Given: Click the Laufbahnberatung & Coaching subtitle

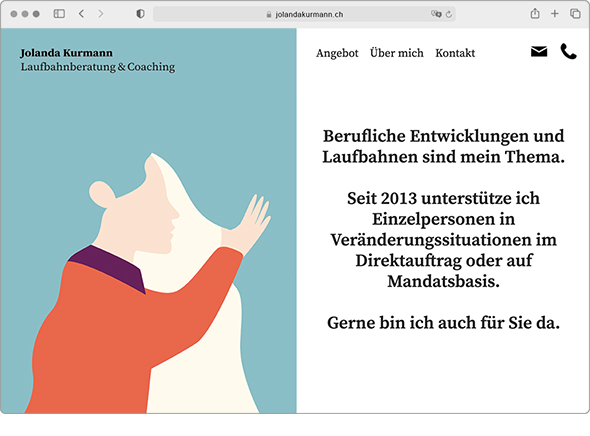Looking at the screenshot, I should [98, 67].
